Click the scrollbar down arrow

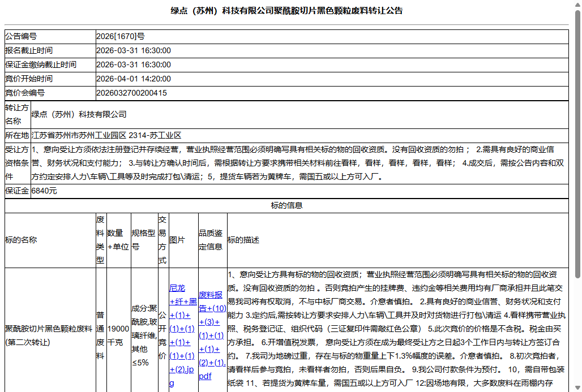point(577,387)
